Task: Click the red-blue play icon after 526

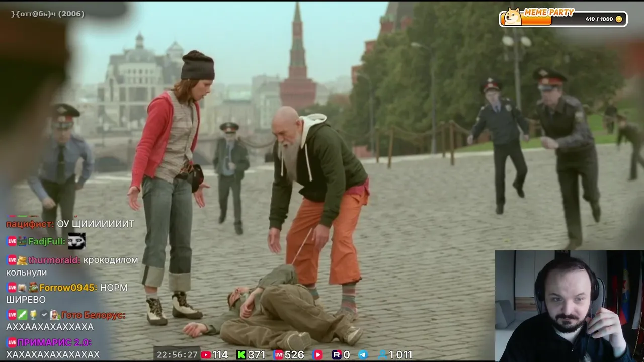Action: click(317, 355)
